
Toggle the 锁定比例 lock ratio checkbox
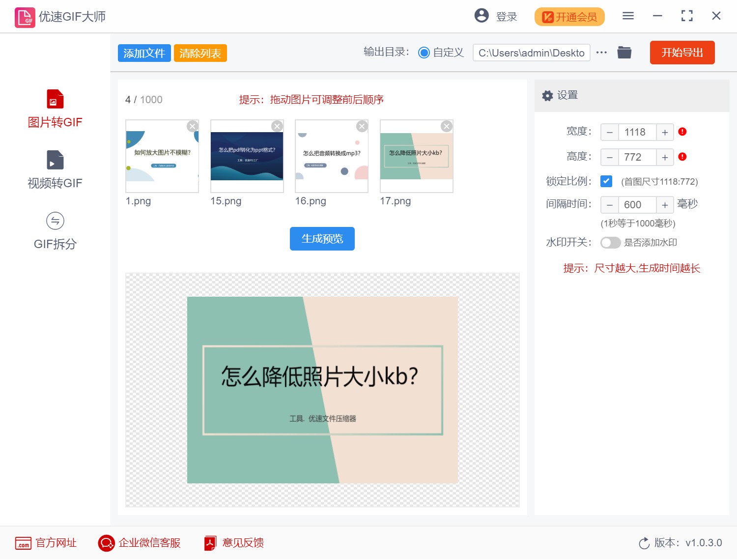pyautogui.click(x=606, y=181)
